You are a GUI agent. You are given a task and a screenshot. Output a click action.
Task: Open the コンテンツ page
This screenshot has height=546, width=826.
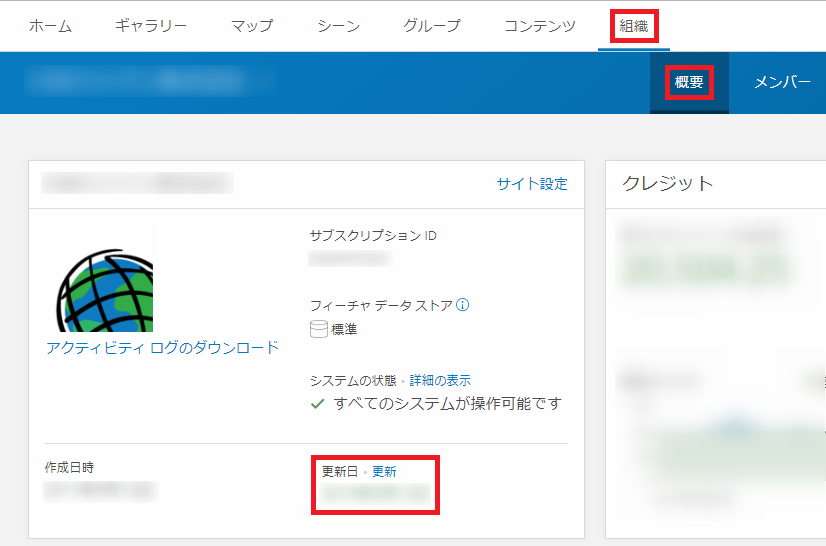pos(540,26)
